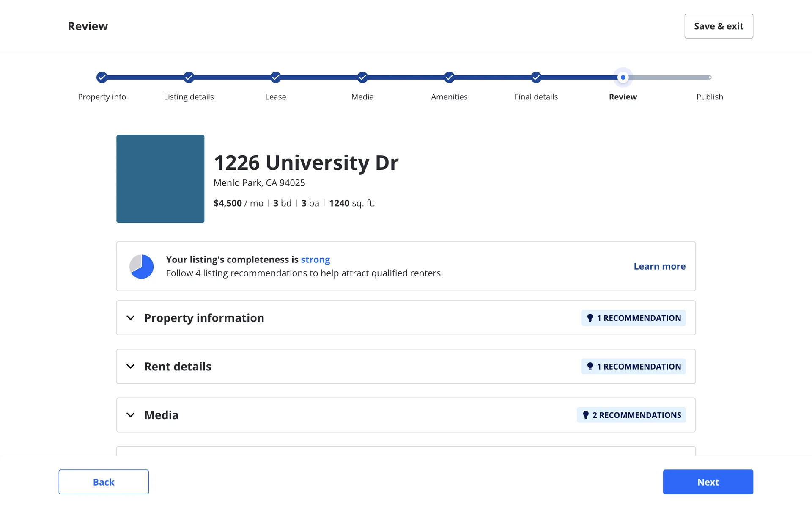Go to the Publish step label

point(710,97)
